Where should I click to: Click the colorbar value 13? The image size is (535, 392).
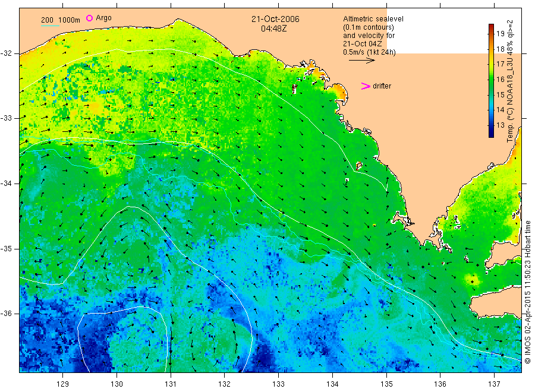click(500, 125)
